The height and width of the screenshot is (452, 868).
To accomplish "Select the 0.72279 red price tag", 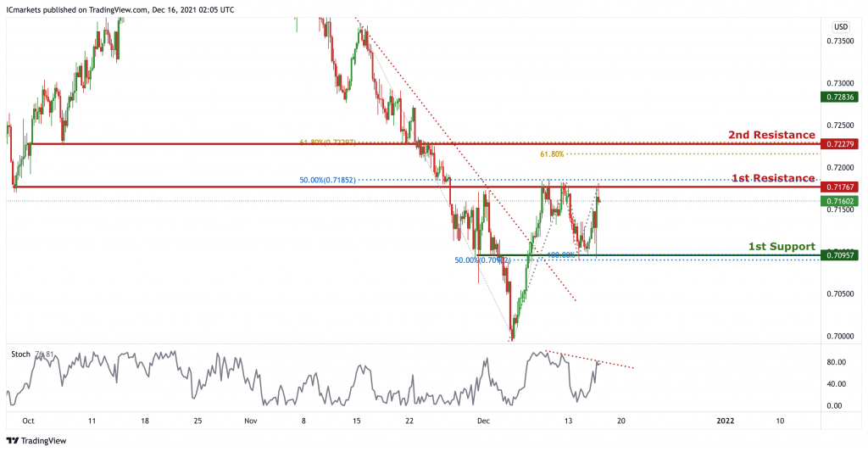I will click(840, 144).
